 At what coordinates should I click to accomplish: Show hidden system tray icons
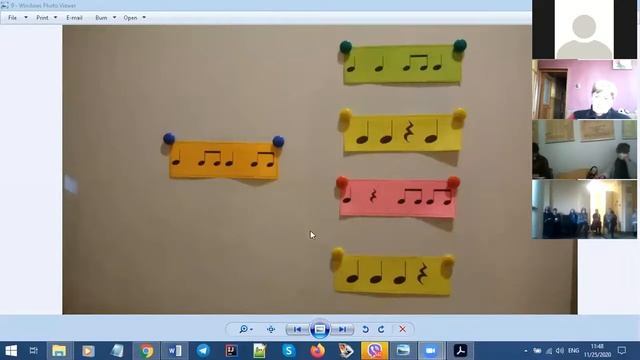pos(526,351)
